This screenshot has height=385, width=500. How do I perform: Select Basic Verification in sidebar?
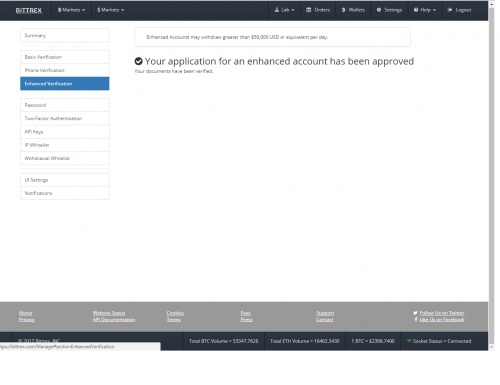(x=65, y=57)
